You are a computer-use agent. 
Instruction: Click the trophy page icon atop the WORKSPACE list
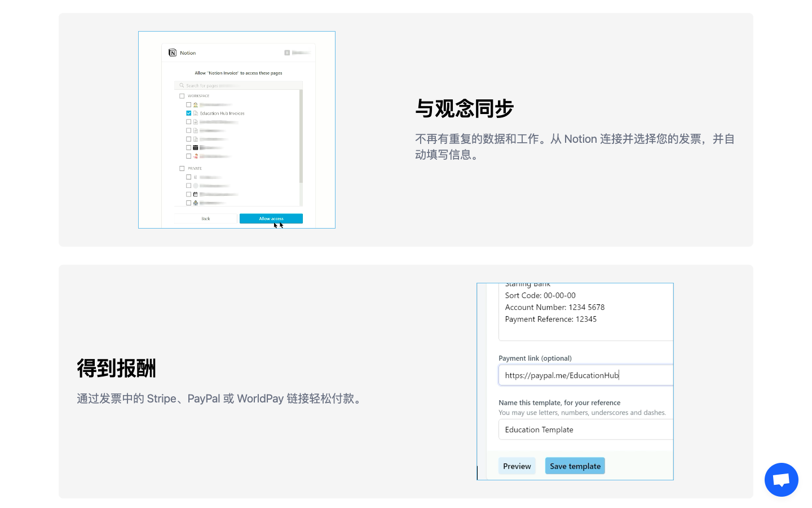(195, 104)
